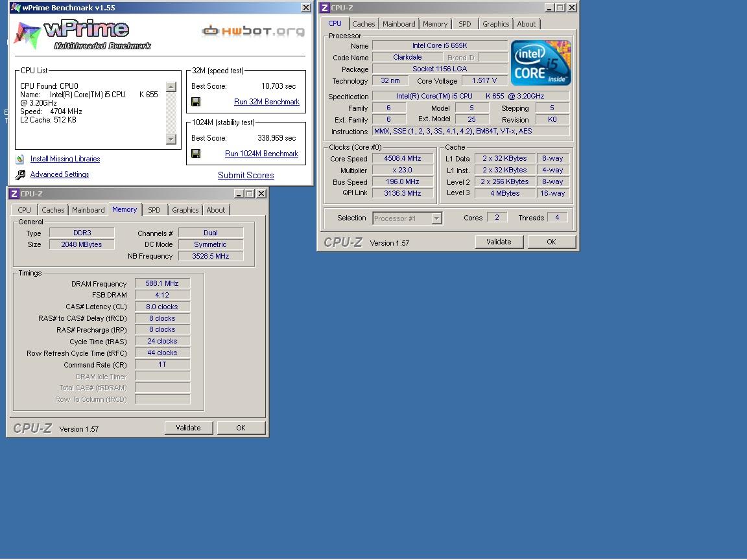Screen dimensions: 747x560
Task: Click the Advanced Settings wrench icon
Action: click(x=20, y=175)
